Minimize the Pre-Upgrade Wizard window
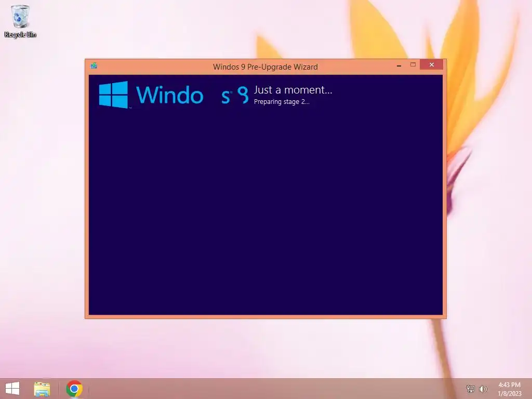This screenshot has height=399, width=532. pos(399,65)
